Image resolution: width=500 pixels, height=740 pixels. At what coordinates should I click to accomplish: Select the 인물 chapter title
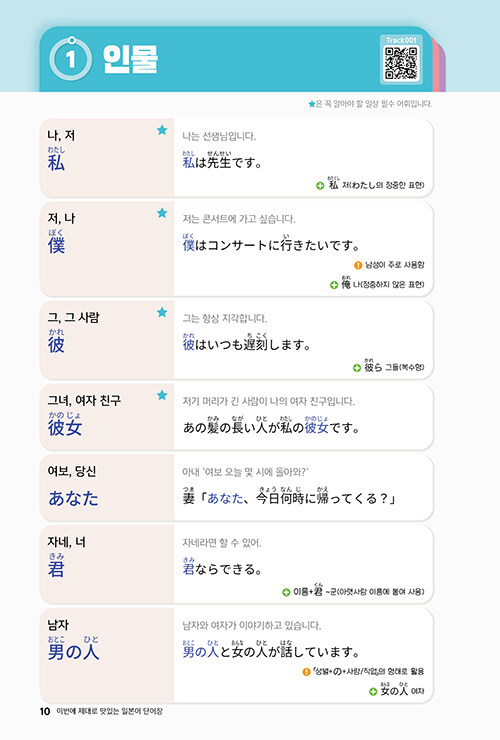(131, 59)
